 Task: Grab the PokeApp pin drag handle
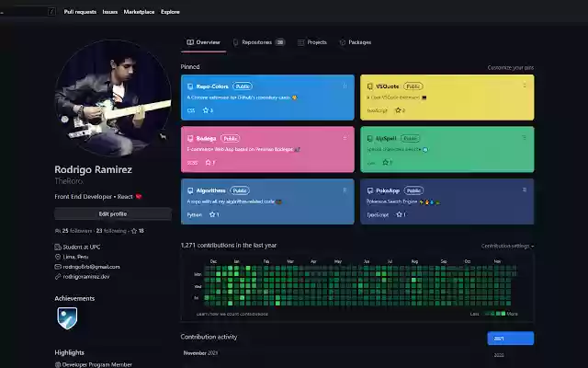tap(525, 190)
